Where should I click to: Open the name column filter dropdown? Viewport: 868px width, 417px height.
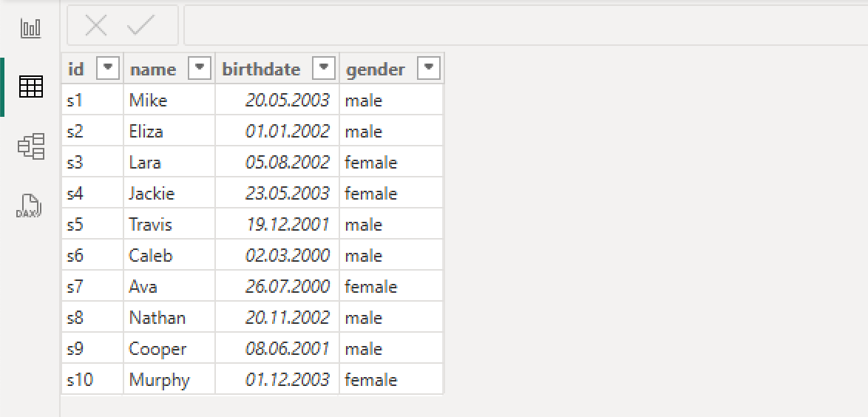[x=200, y=69]
